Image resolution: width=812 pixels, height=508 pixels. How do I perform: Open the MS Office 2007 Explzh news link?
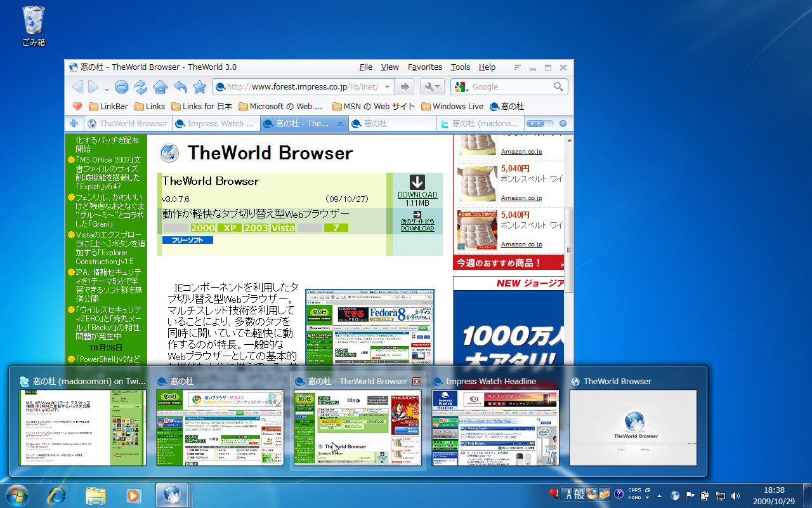pos(108,173)
